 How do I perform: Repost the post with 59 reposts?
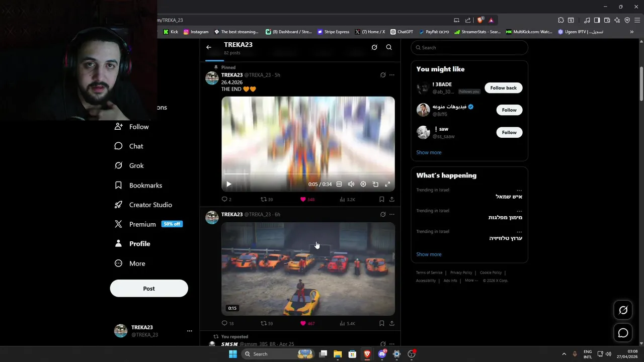point(267,323)
